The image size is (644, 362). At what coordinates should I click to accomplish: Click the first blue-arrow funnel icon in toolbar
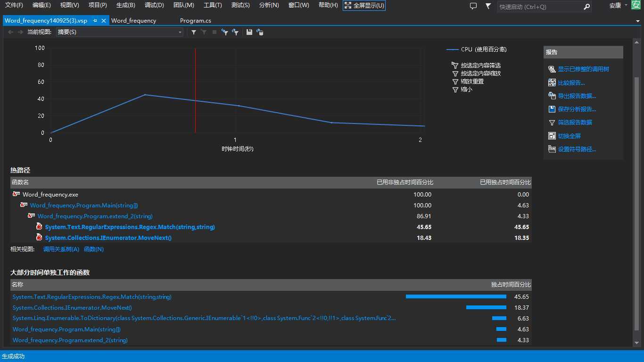coord(225,32)
